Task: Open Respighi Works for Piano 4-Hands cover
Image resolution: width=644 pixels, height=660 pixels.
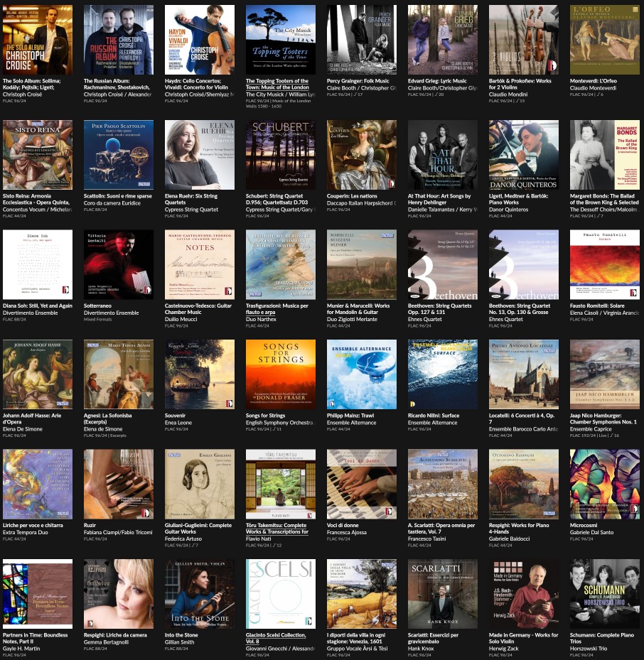Action: tap(524, 484)
